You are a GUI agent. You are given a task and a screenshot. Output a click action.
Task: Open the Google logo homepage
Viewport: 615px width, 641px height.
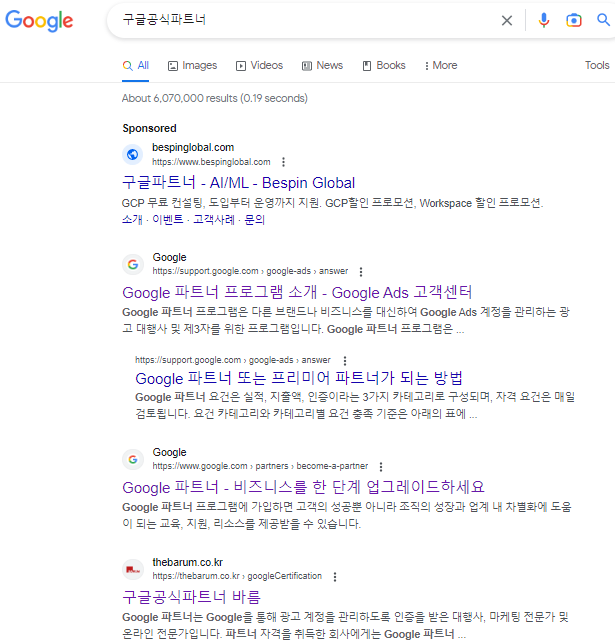pyautogui.click(x=39, y=20)
